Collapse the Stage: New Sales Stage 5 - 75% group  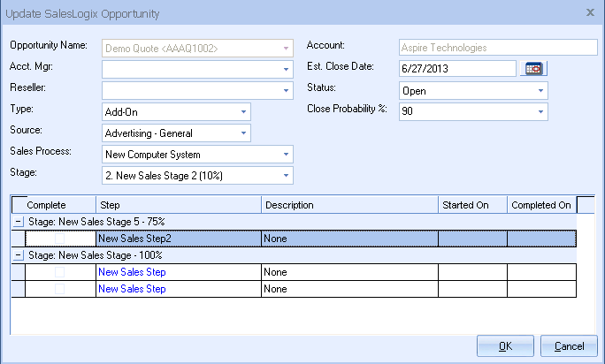coord(19,222)
